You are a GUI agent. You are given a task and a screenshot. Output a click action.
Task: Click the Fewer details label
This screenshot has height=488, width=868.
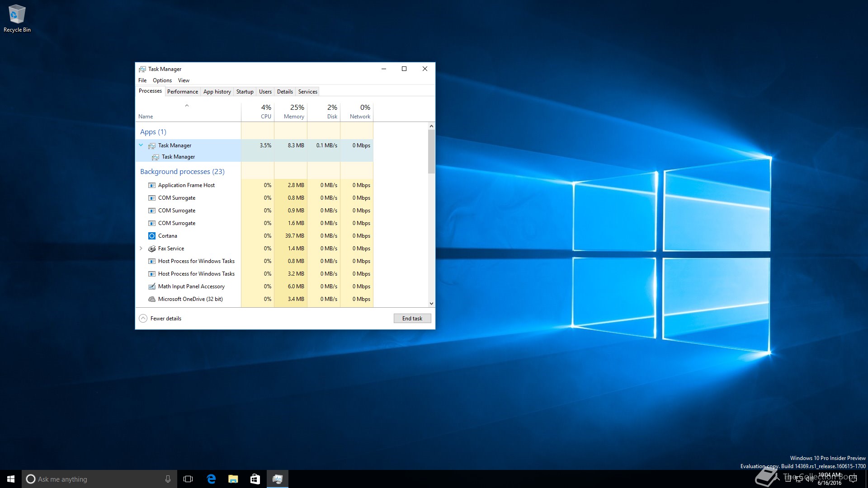coord(166,319)
